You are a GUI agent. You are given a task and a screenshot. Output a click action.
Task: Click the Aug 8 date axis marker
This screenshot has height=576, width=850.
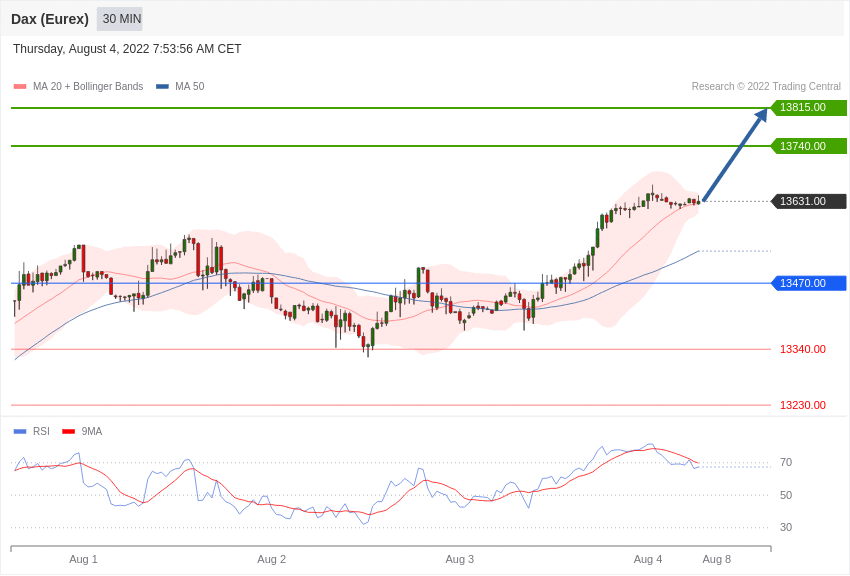(716, 559)
